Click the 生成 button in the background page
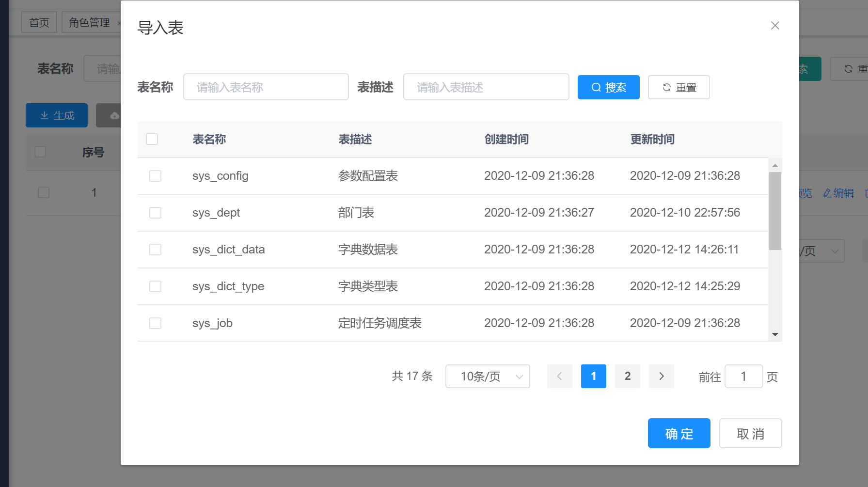868x487 pixels. (57, 115)
